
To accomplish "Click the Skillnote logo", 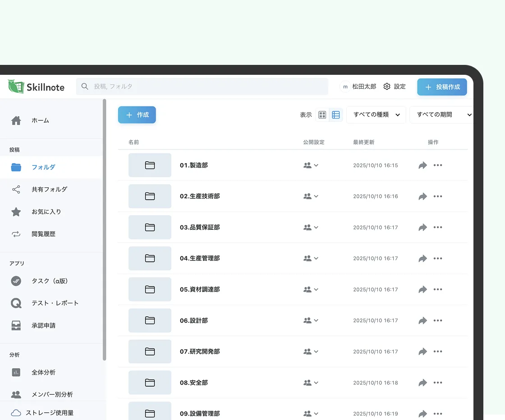I will coord(37,87).
